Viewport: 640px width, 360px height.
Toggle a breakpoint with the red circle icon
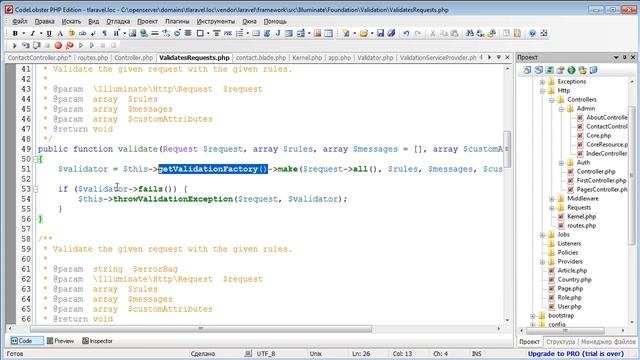click(x=58, y=45)
